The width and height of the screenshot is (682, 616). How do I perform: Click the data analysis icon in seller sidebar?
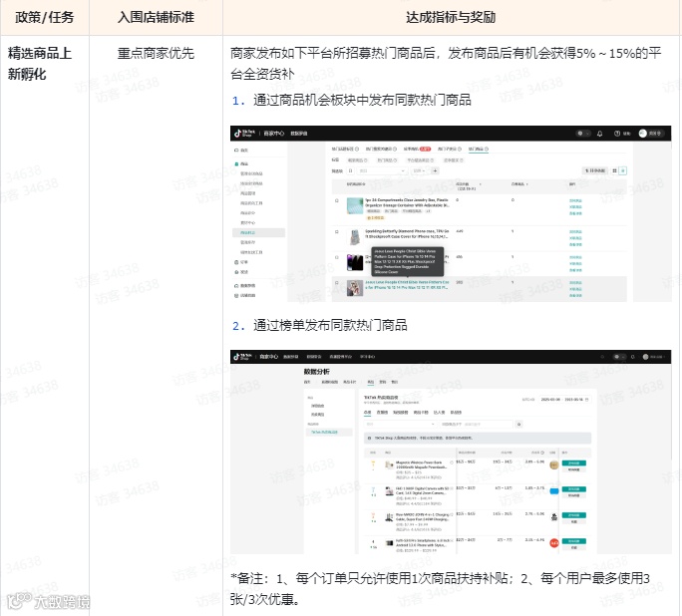pyautogui.click(x=236, y=286)
